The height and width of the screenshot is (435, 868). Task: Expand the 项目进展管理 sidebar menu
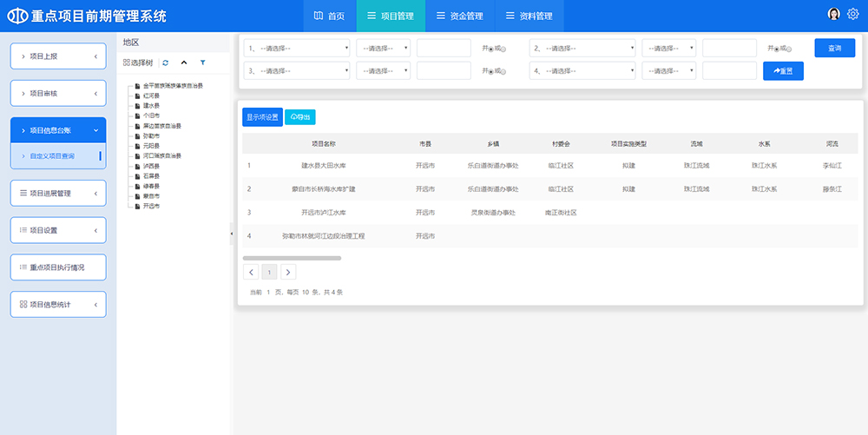pyautogui.click(x=58, y=193)
